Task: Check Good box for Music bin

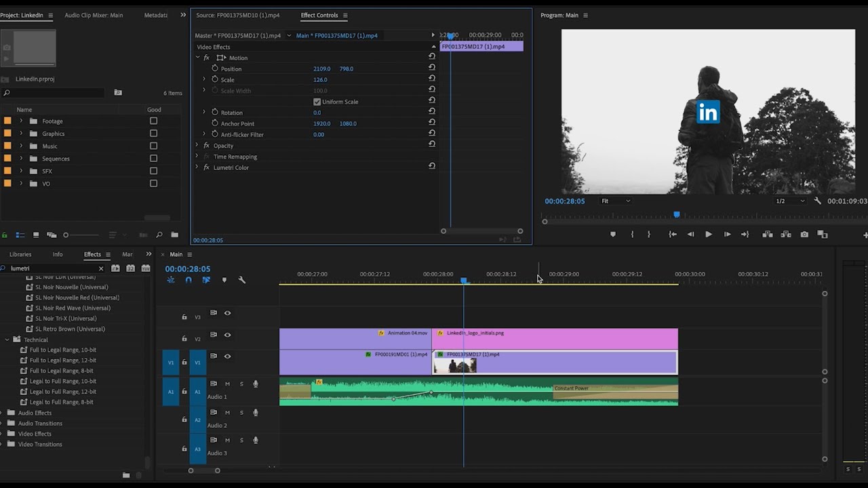Action: coord(153,146)
